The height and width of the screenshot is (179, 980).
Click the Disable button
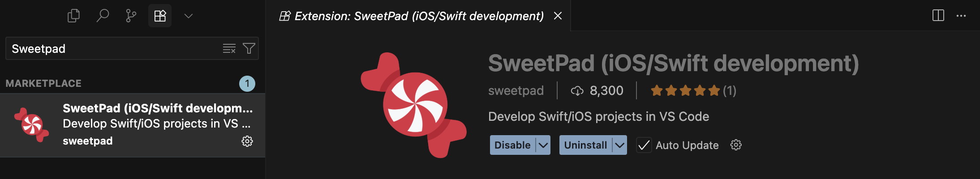point(512,145)
